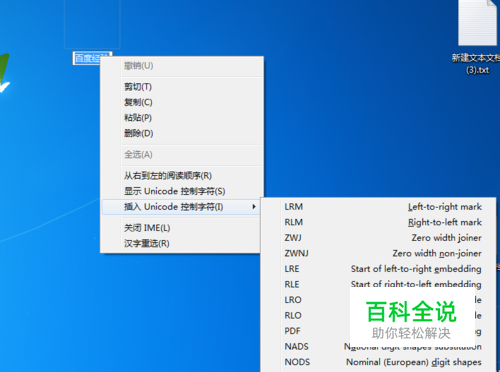The image size is (500, 372).
Task: Insert LRM Left-to-right mark
Action: click(378, 207)
